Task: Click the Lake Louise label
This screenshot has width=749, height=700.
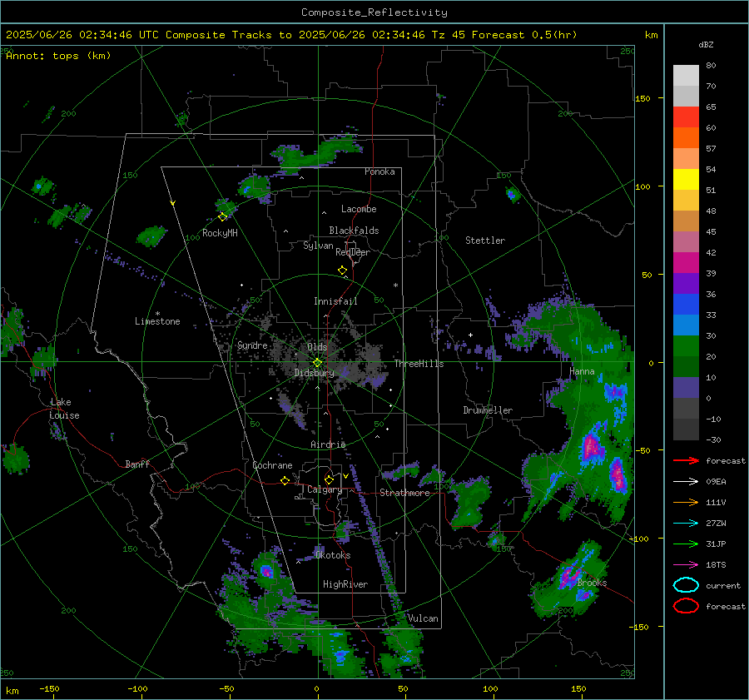Action: (x=64, y=409)
